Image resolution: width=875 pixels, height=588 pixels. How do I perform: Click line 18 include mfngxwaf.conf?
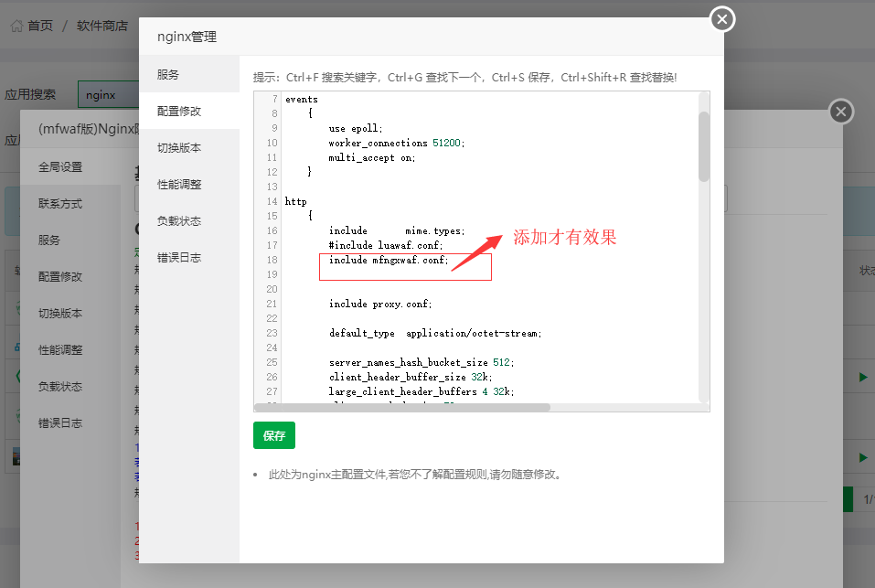[389, 260]
